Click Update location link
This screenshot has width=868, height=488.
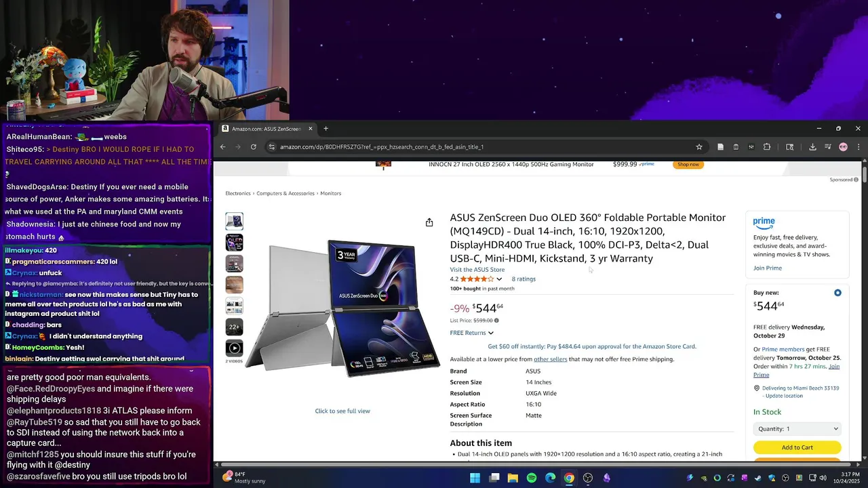point(784,396)
